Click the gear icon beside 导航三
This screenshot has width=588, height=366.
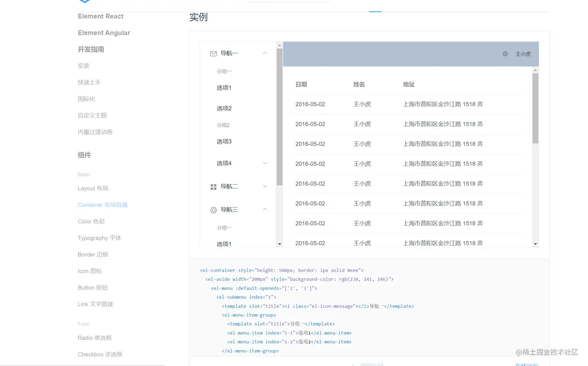tap(213, 210)
